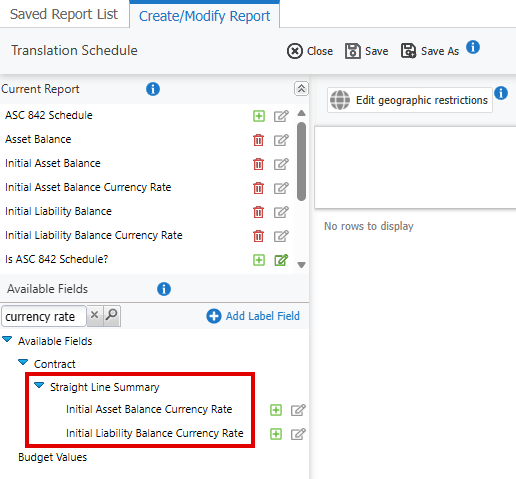Click scroll down arrow in Current Report list

click(x=301, y=265)
